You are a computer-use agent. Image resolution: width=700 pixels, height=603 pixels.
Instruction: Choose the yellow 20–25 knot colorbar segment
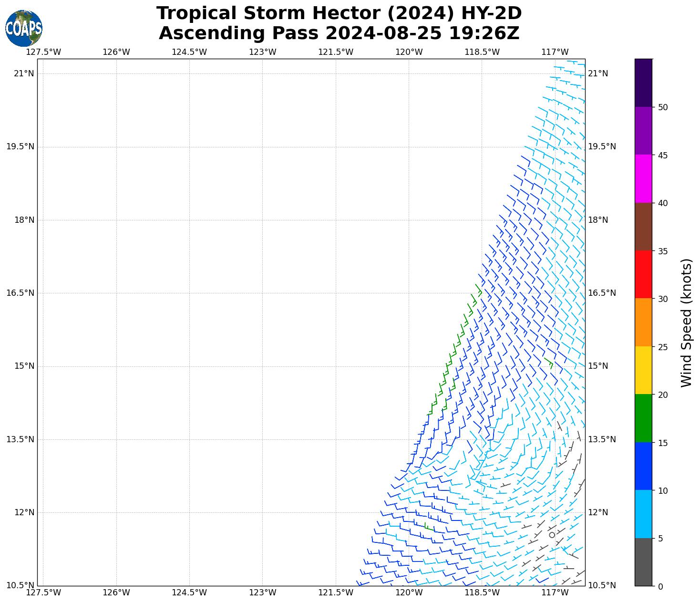pyautogui.click(x=643, y=370)
